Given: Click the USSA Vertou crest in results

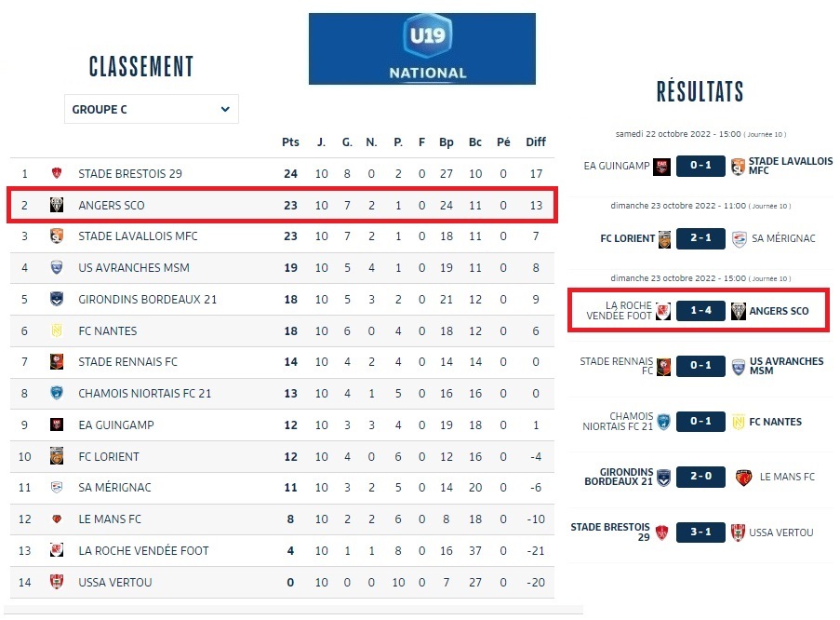Looking at the screenshot, I should click(740, 532).
